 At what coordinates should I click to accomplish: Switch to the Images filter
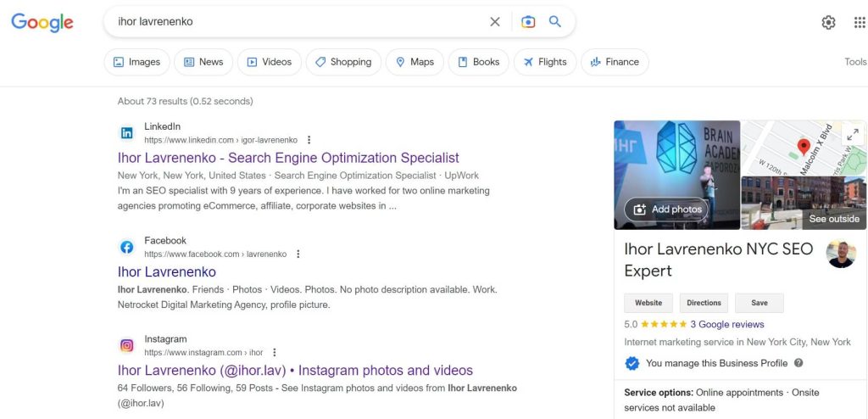tap(136, 62)
